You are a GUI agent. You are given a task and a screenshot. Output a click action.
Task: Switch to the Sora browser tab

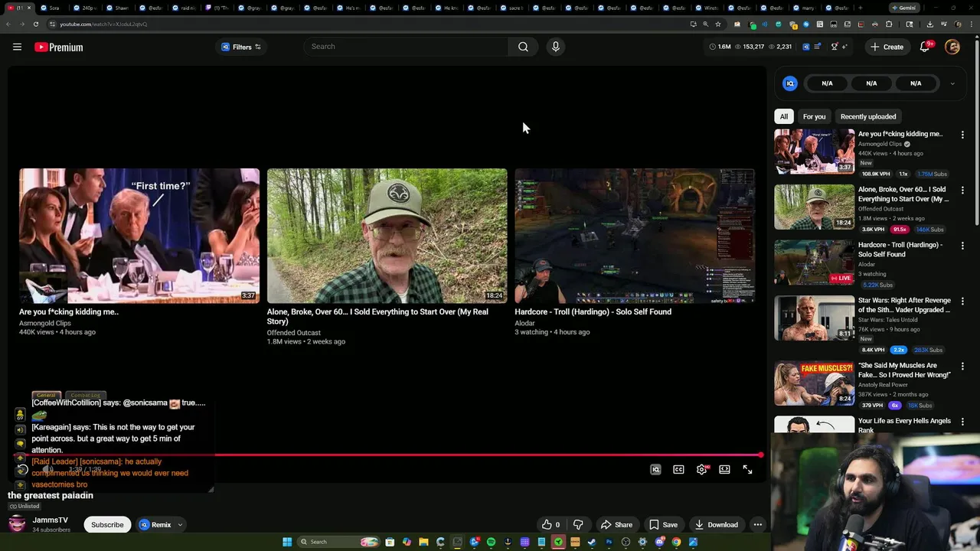tap(53, 8)
